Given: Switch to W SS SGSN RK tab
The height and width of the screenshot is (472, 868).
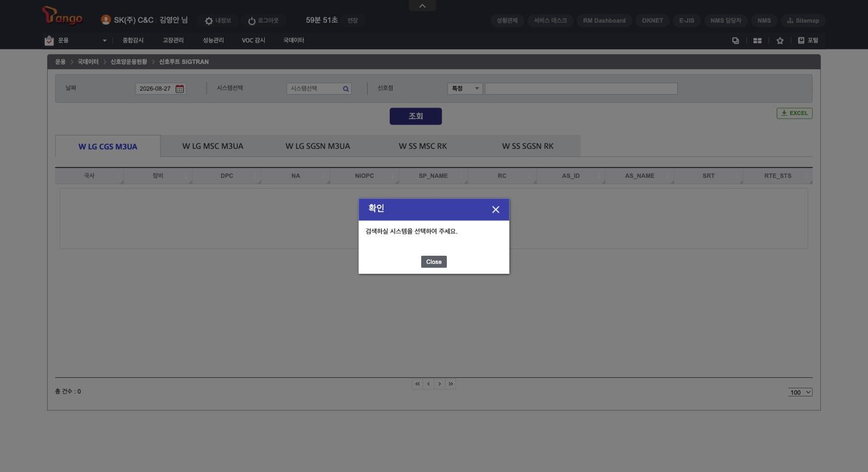Looking at the screenshot, I should [528, 146].
